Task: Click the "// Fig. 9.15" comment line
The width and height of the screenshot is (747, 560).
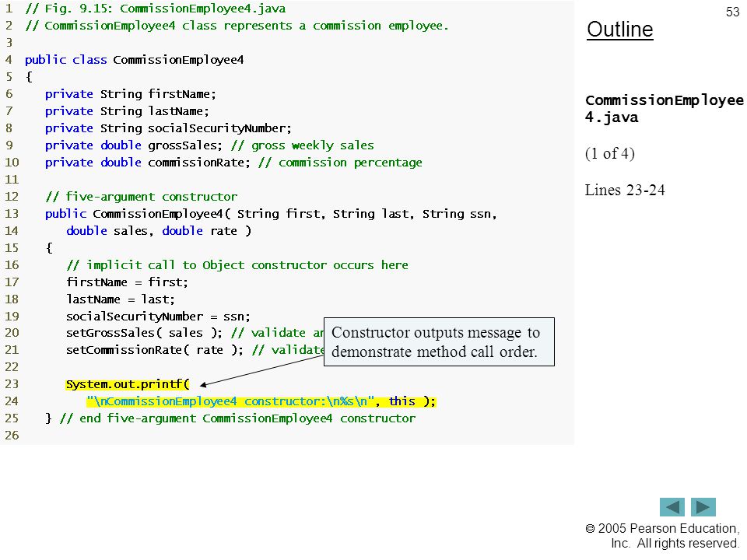Action: [156, 9]
